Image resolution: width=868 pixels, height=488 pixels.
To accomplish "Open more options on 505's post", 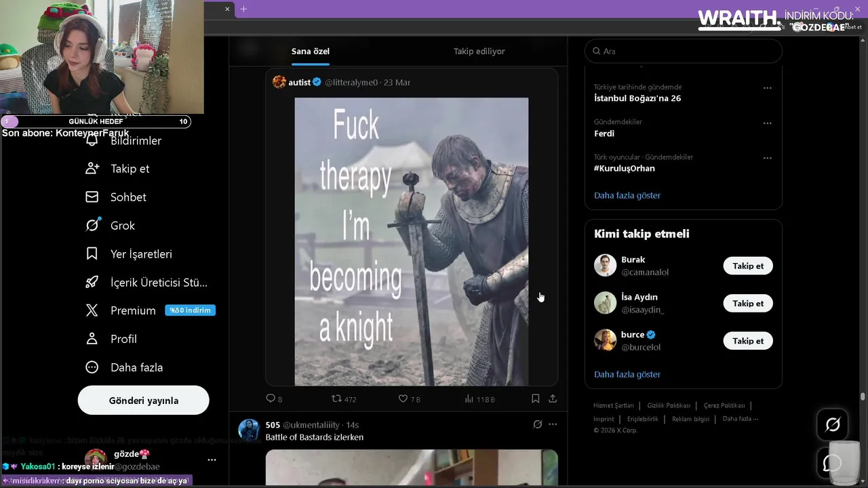I will [553, 424].
